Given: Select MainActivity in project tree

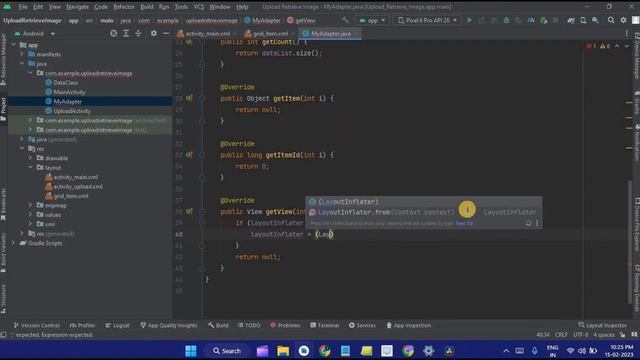Looking at the screenshot, I should [69, 92].
